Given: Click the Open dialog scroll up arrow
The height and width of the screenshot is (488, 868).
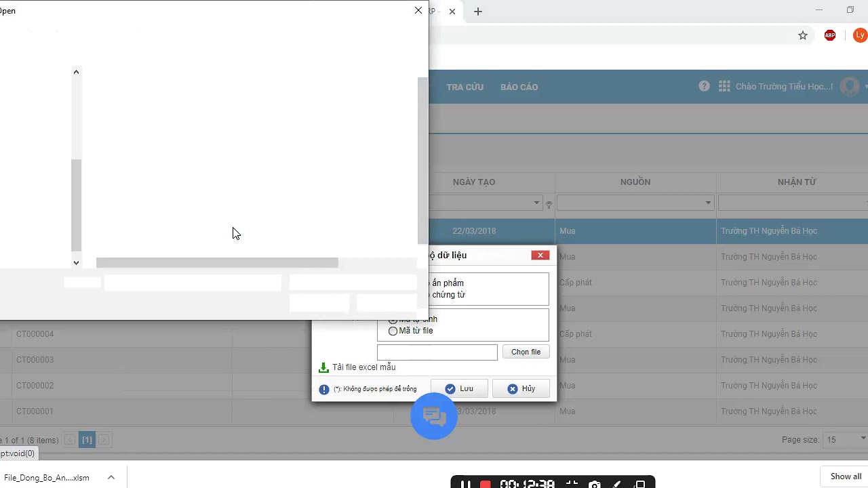Looking at the screenshot, I should coord(76,72).
